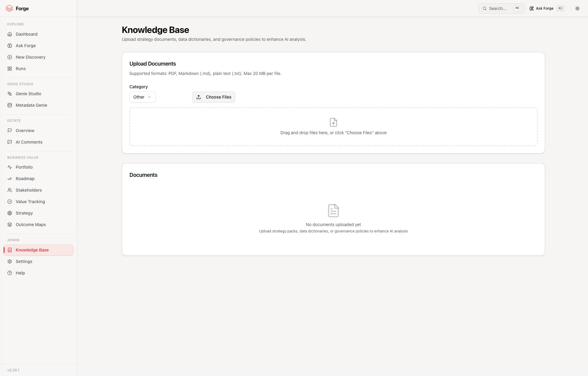Click the Value Tracking check-circle icon

[x=10, y=202]
